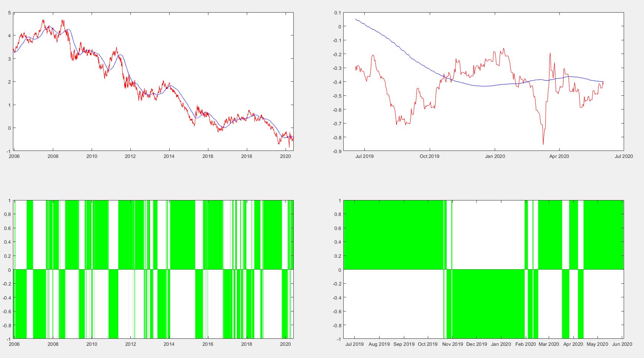Click the red spike peak before Apr 2020
Image resolution: width=644 pixels, height=358 pixels.
(x=550, y=54)
